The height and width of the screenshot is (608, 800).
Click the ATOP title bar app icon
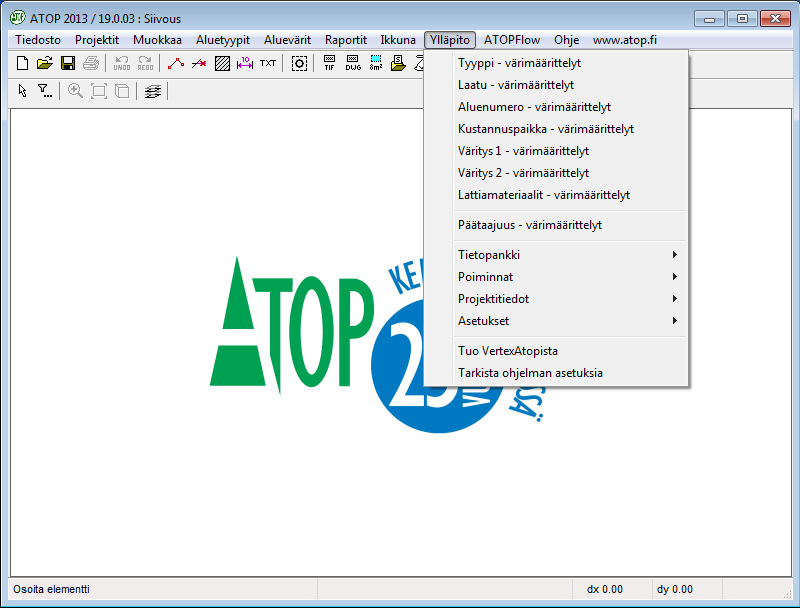(18, 18)
